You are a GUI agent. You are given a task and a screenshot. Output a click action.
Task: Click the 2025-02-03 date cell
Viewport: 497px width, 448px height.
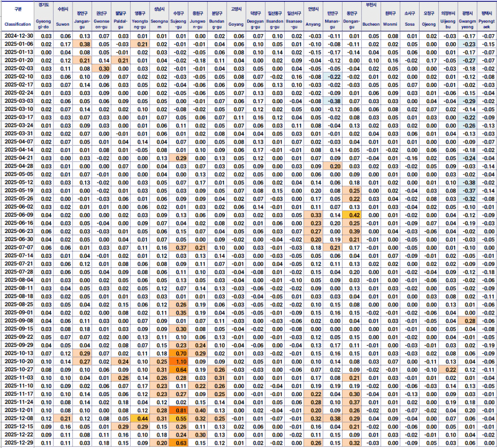18,69
